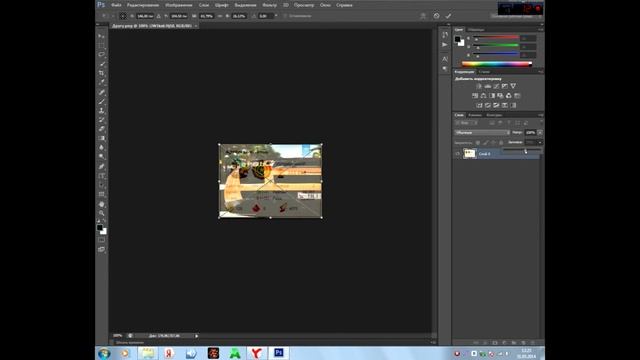Viewport: 640px width, 360px height.
Task: Add a Hue/Saturation adjustment layer
Action: (x=475, y=96)
